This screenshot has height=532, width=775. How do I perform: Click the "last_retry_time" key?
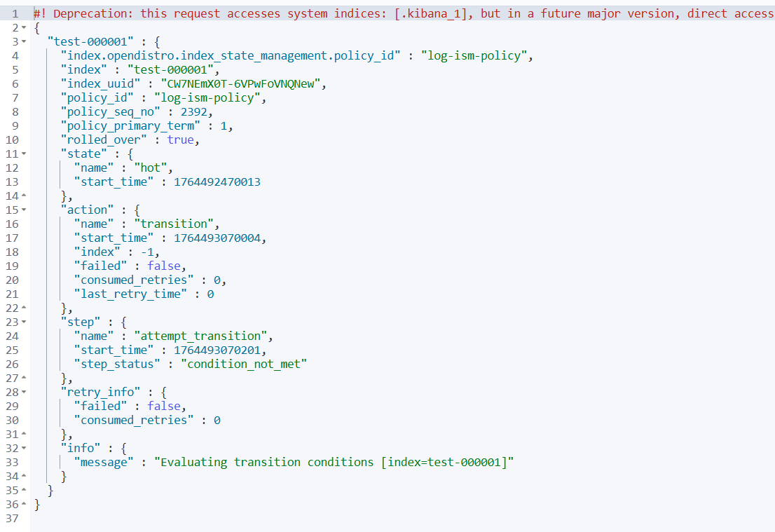pos(130,294)
